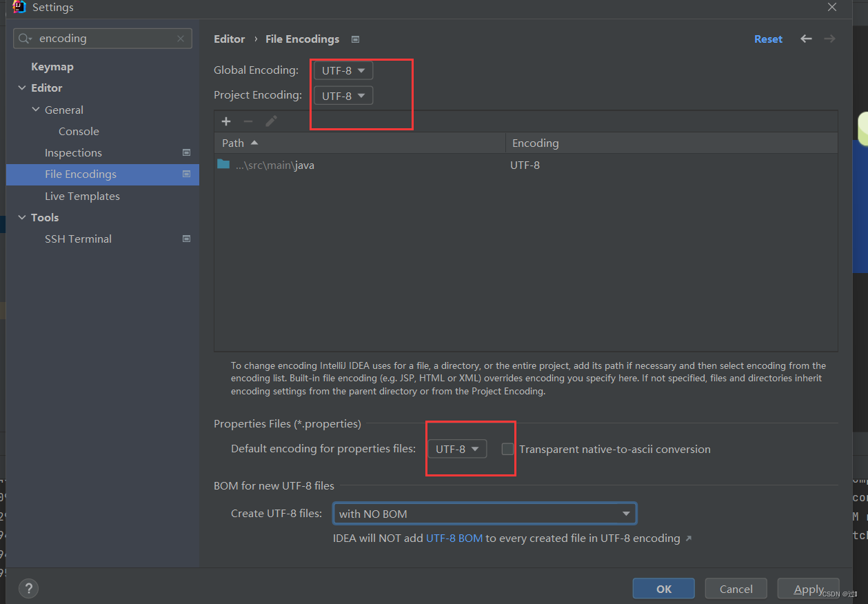Open the Create UTF-8 files dropdown
Image resolution: width=868 pixels, height=604 pixels.
[x=485, y=514]
